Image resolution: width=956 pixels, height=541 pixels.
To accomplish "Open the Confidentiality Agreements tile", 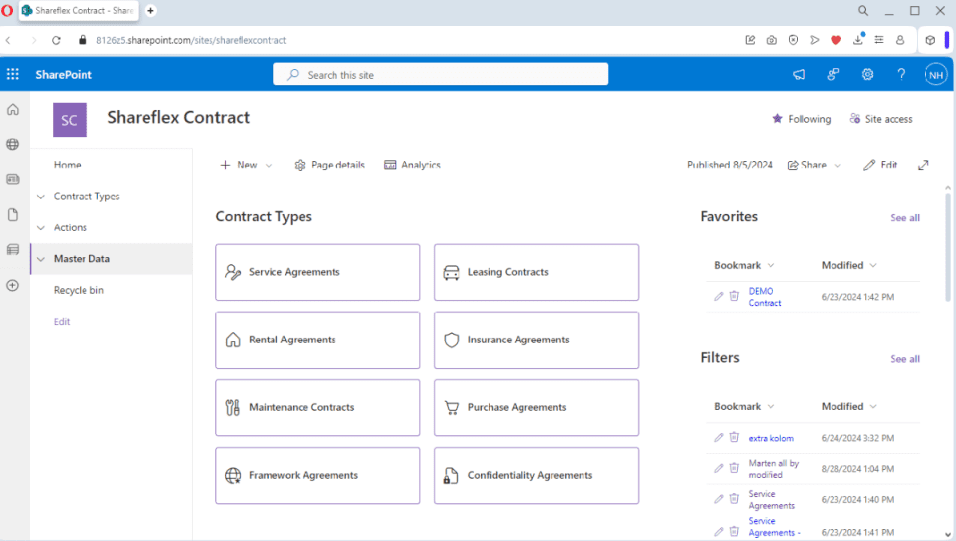I will (537, 476).
